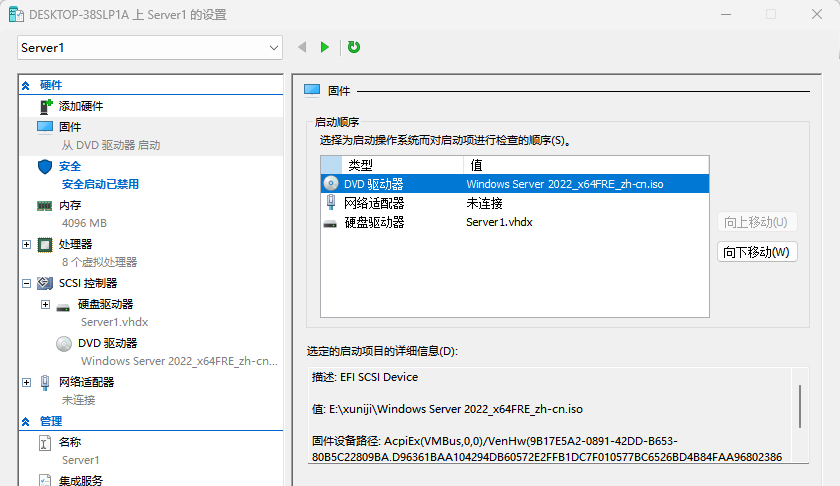This screenshot has height=486, width=840.
Task: Select 添加硬件 in the tree
Action: coord(81,106)
